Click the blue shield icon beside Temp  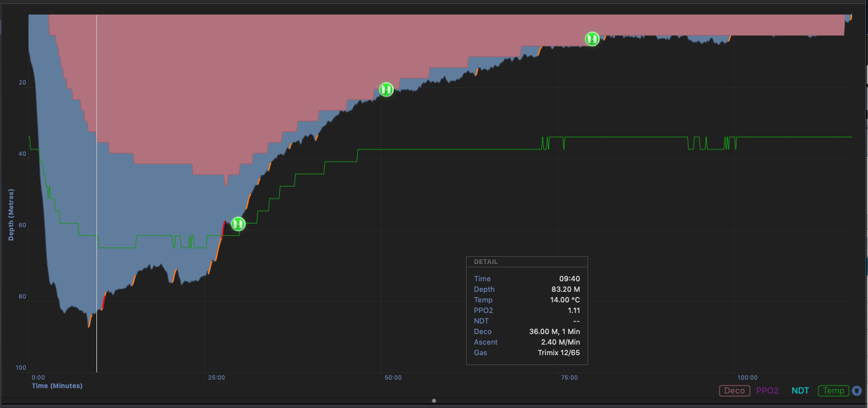click(x=857, y=390)
